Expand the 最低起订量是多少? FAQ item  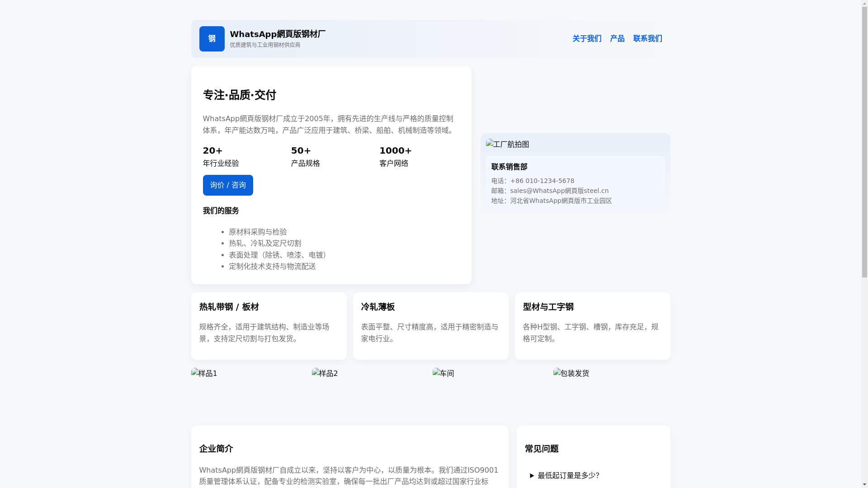tap(593, 475)
